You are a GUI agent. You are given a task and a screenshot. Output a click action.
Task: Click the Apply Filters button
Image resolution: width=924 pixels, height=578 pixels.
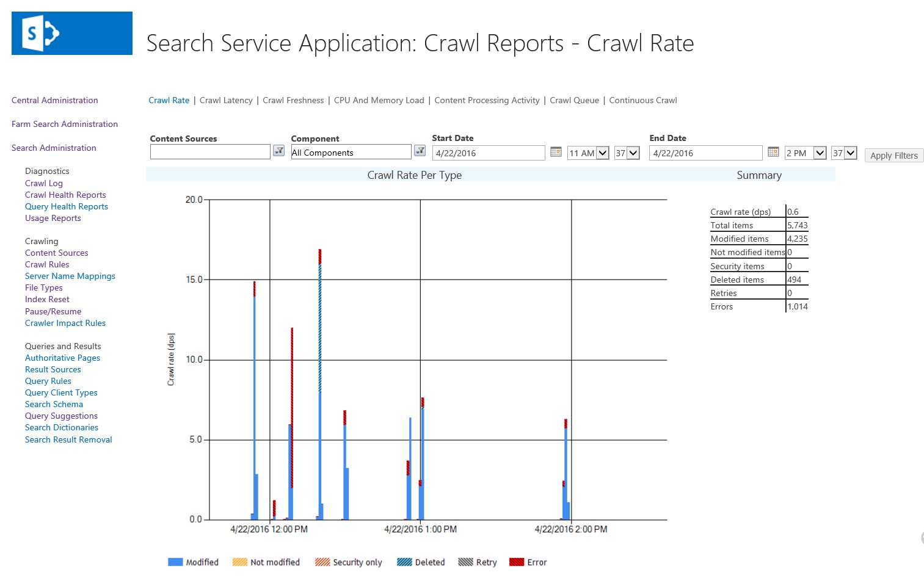pos(894,156)
